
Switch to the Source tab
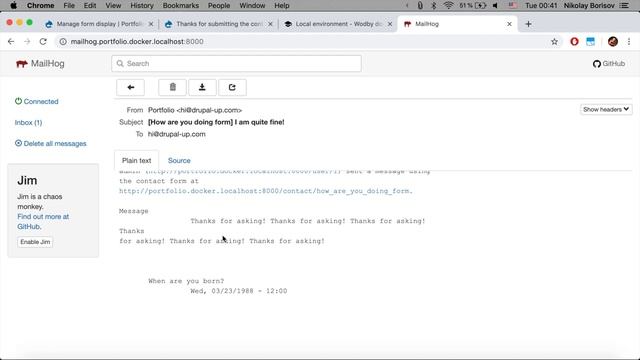click(x=179, y=160)
